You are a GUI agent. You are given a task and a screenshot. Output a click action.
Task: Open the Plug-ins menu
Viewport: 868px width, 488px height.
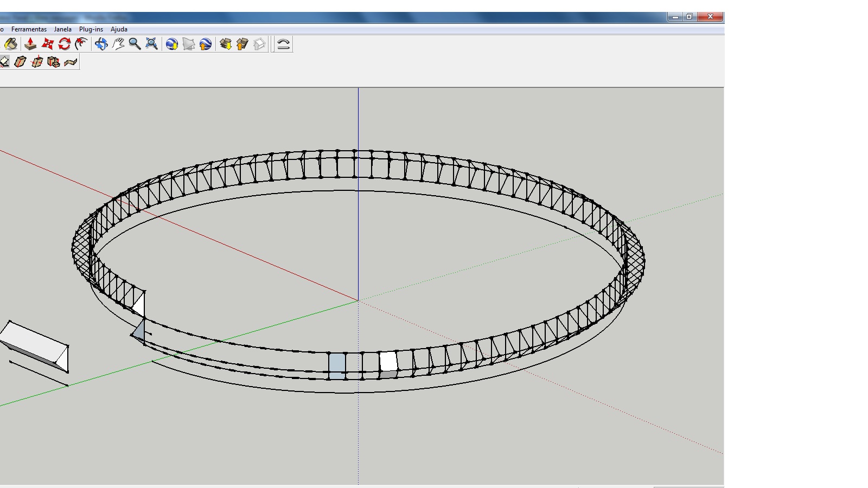tap(91, 29)
